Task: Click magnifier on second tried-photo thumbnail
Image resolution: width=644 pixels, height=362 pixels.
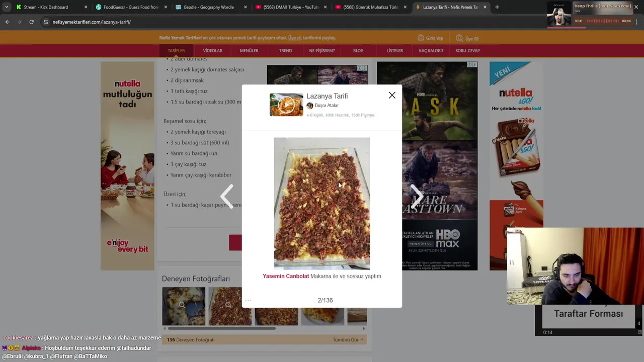Action: click(x=228, y=305)
